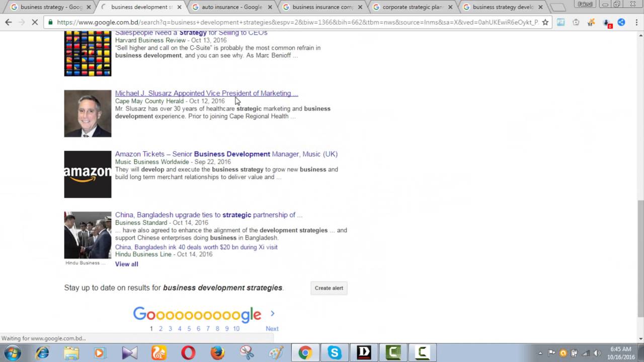Click the network signal icon in the system tray
Viewport: 644px width, 362px height.
[586, 353]
